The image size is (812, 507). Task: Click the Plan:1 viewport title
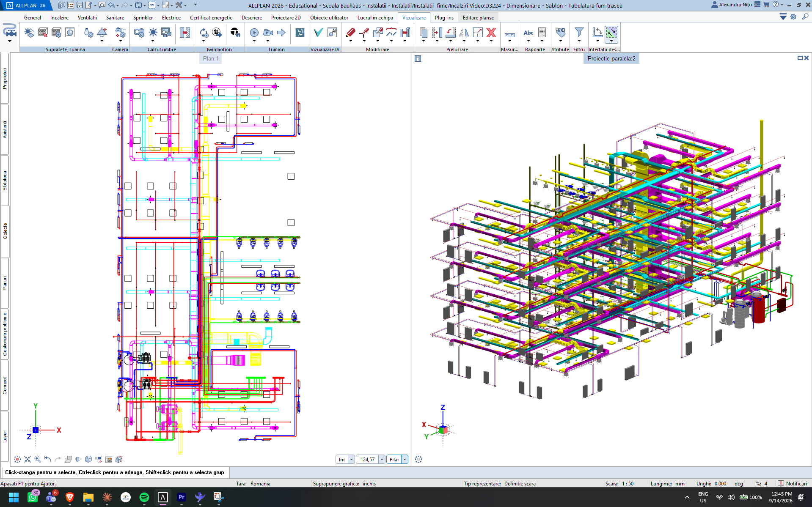[x=211, y=58]
